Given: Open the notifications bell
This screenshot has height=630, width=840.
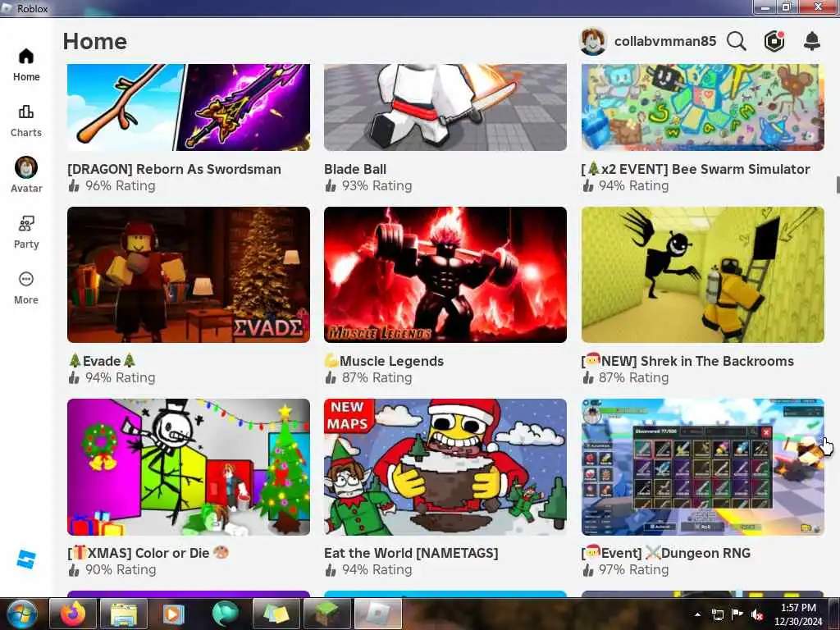Looking at the screenshot, I should [x=812, y=41].
